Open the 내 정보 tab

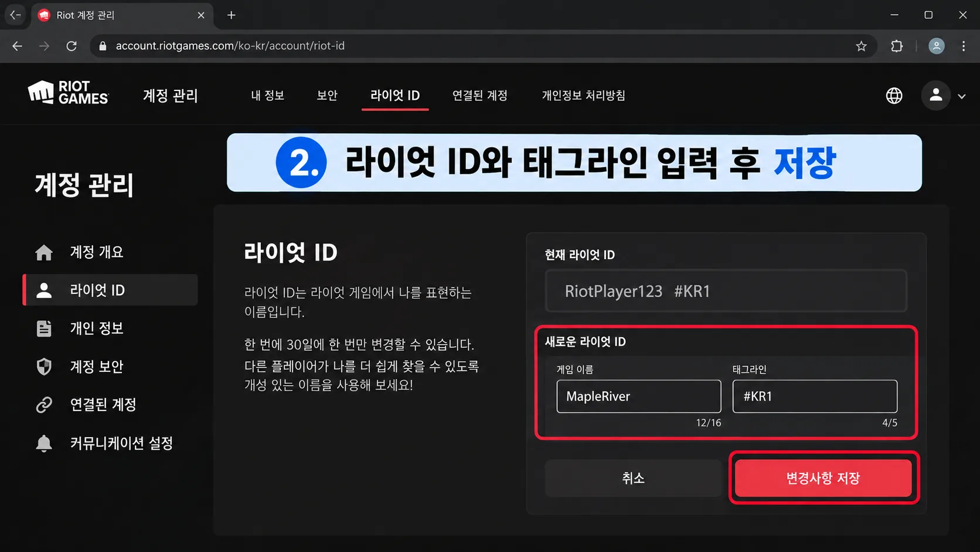pos(268,96)
